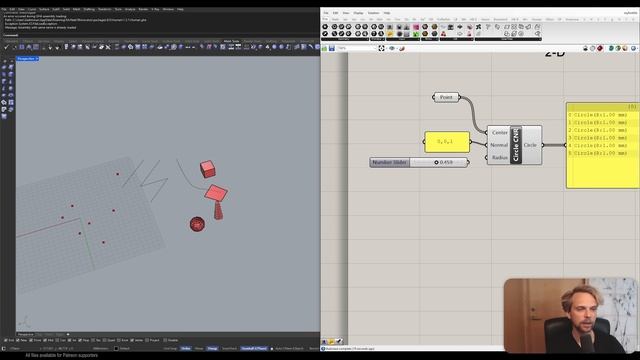Screen dimensions: 640x360
Task: Toggle the Mid object snap checkbox
Action: (45, 340)
